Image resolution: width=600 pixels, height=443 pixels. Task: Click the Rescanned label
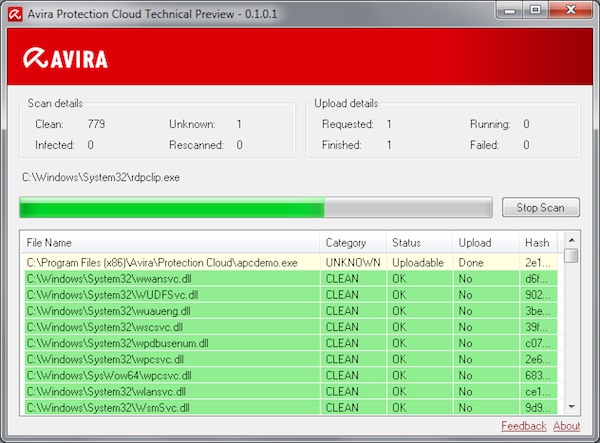(196, 145)
